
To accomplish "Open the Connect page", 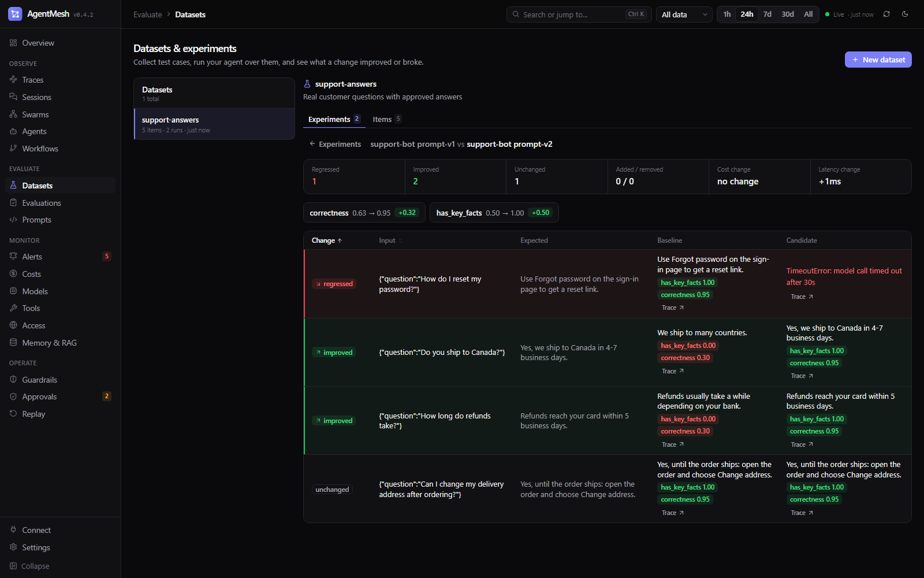I will click(x=60, y=530).
